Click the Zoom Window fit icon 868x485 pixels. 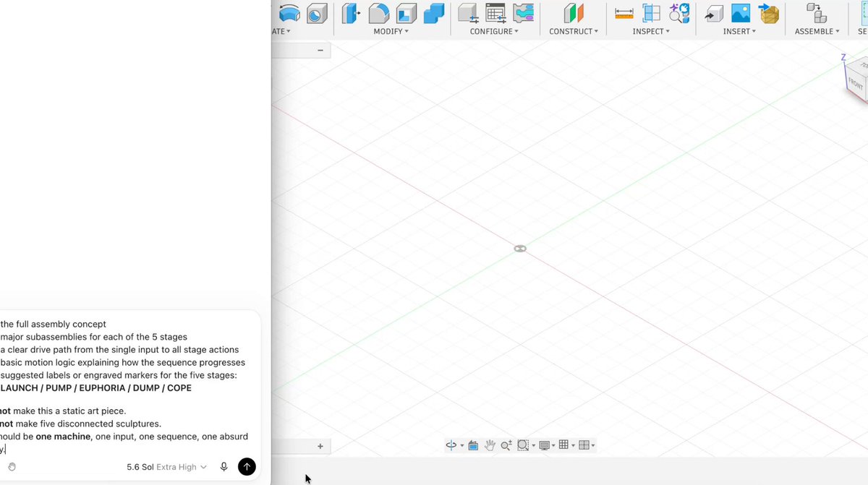(523, 445)
